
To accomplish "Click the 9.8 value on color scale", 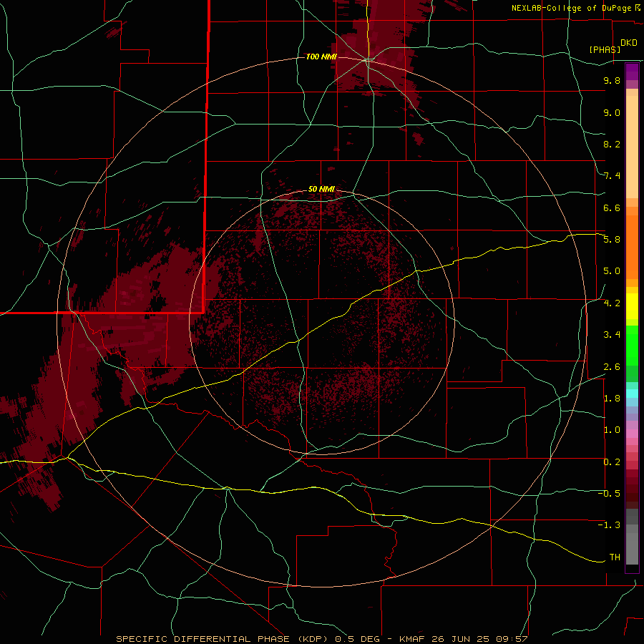I will tap(612, 80).
